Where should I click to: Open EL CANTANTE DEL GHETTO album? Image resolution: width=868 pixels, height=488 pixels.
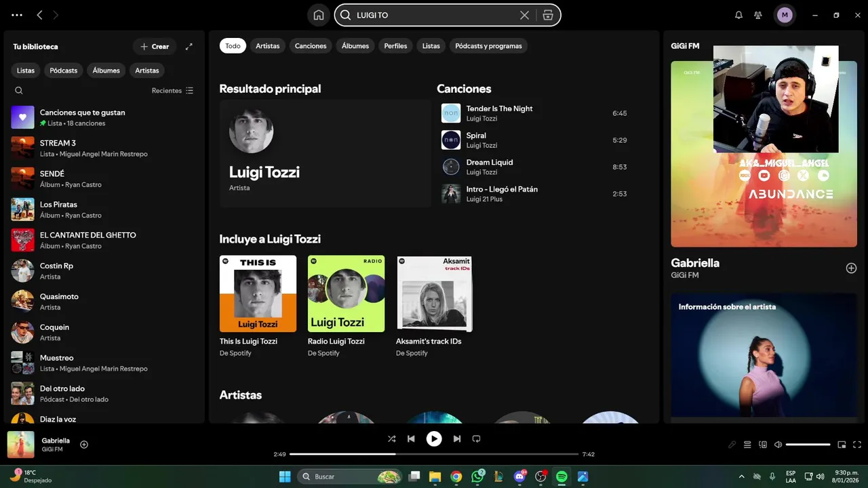[x=104, y=240]
